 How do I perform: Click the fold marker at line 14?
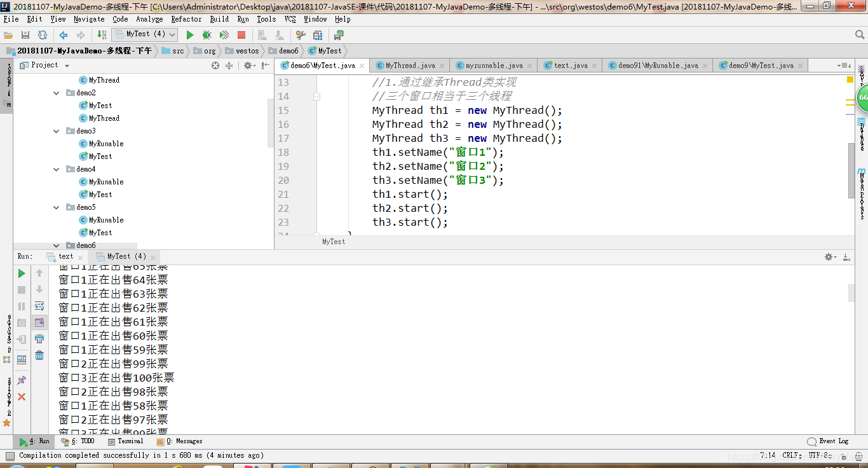coord(316,97)
